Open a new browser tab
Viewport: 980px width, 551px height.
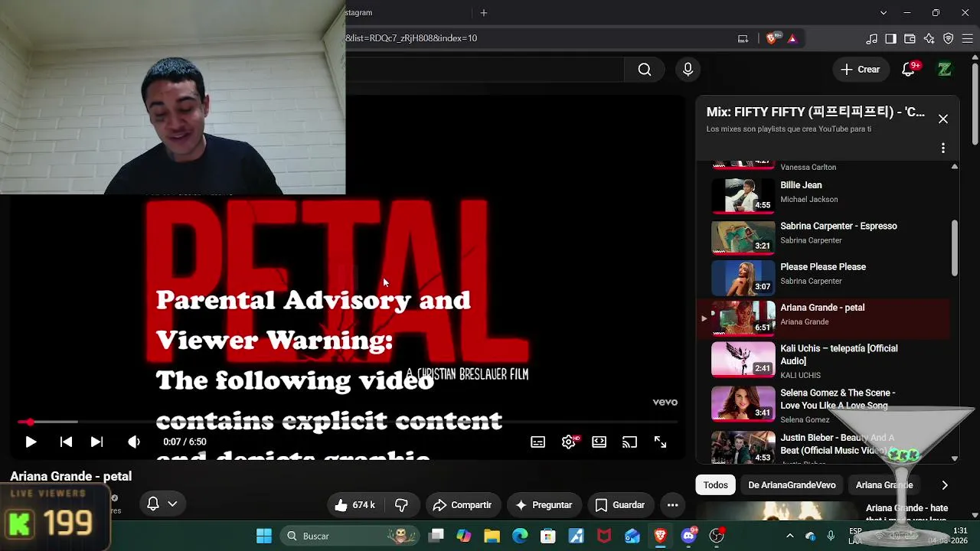point(484,13)
